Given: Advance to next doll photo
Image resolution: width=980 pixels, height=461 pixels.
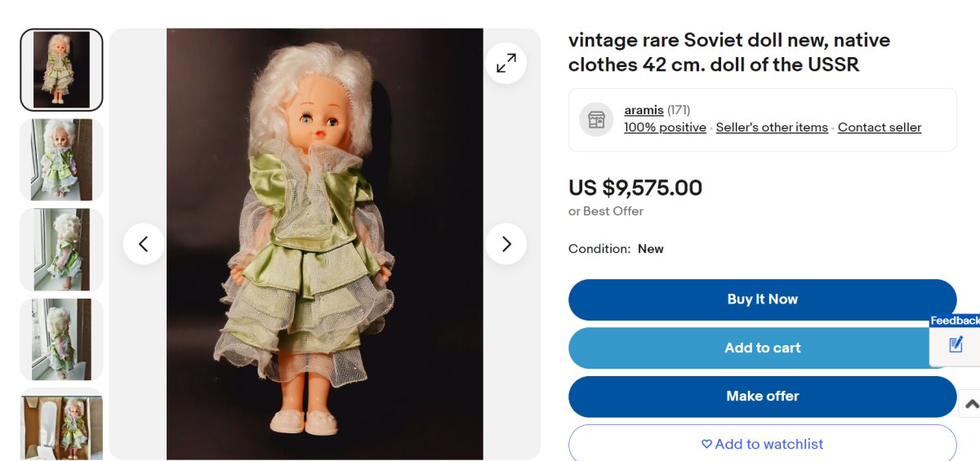Looking at the screenshot, I should 506,244.
